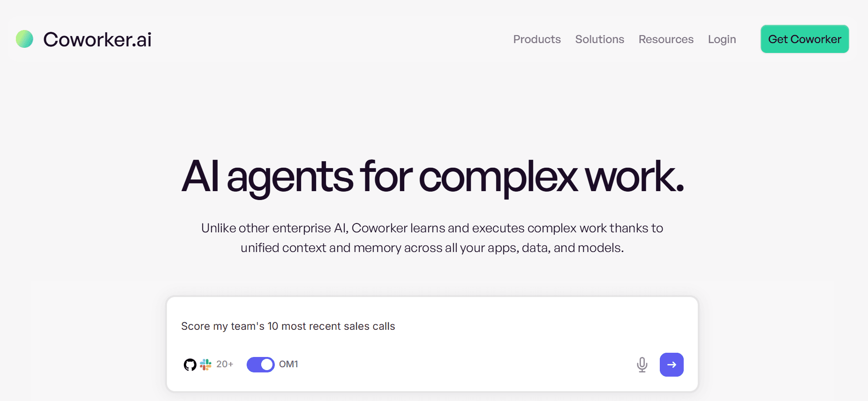Image resolution: width=868 pixels, height=401 pixels.
Task: Click the green Coworker.ai logo orb
Action: [x=24, y=39]
